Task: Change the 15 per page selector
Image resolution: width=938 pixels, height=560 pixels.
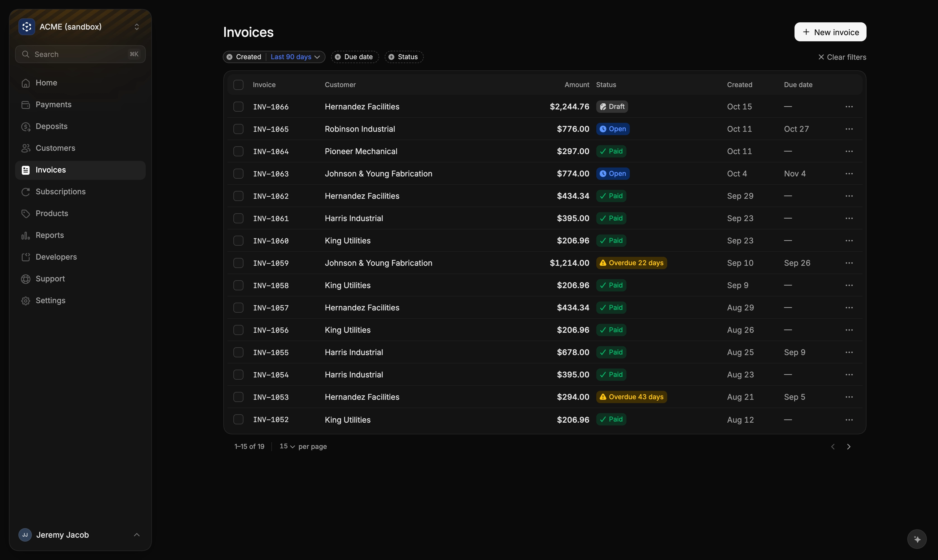Action: tap(287, 446)
